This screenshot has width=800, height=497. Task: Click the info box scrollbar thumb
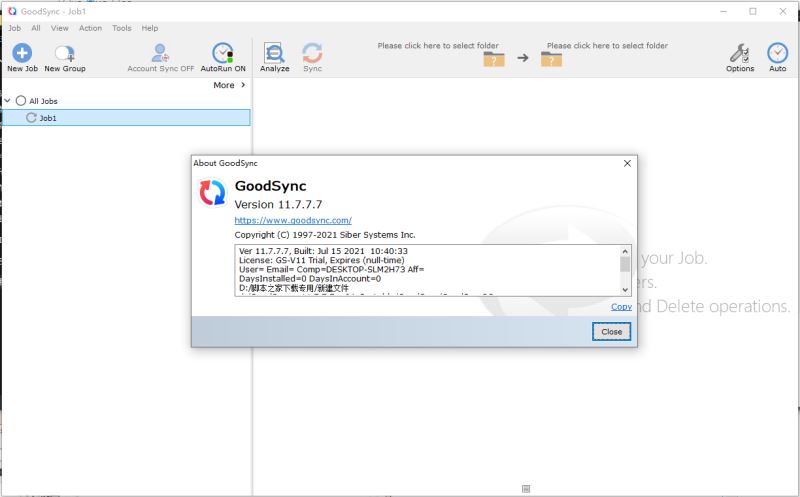click(x=625, y=264)
